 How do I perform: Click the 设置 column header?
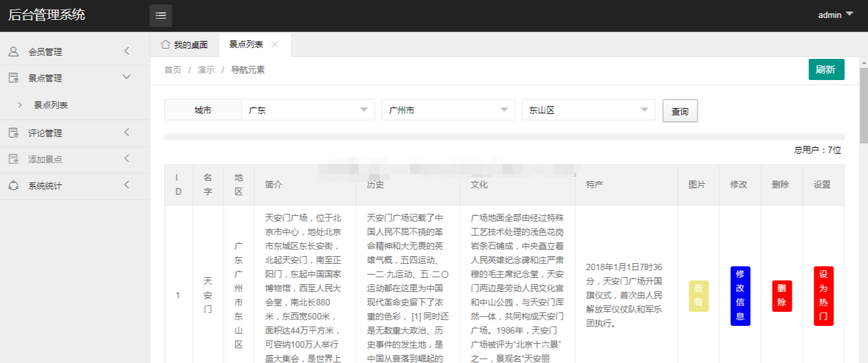click(823, 184)
